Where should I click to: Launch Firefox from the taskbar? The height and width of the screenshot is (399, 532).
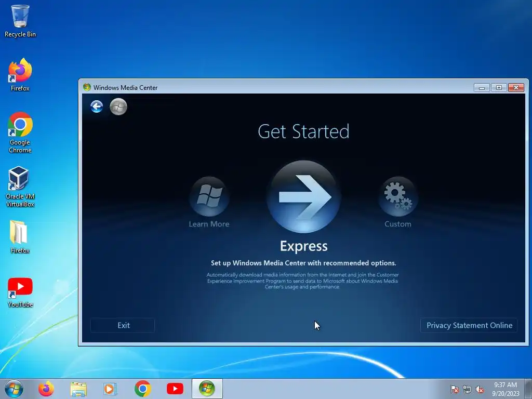46,389
